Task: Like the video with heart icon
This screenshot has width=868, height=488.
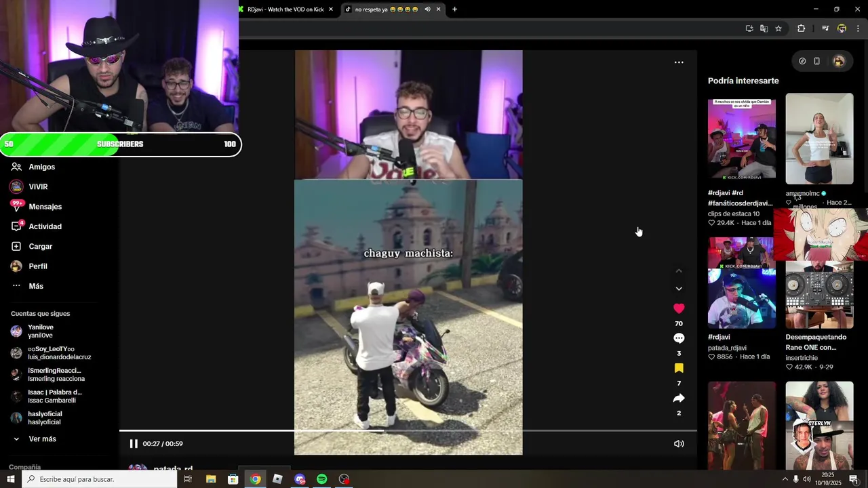Action: click(679, 308)
